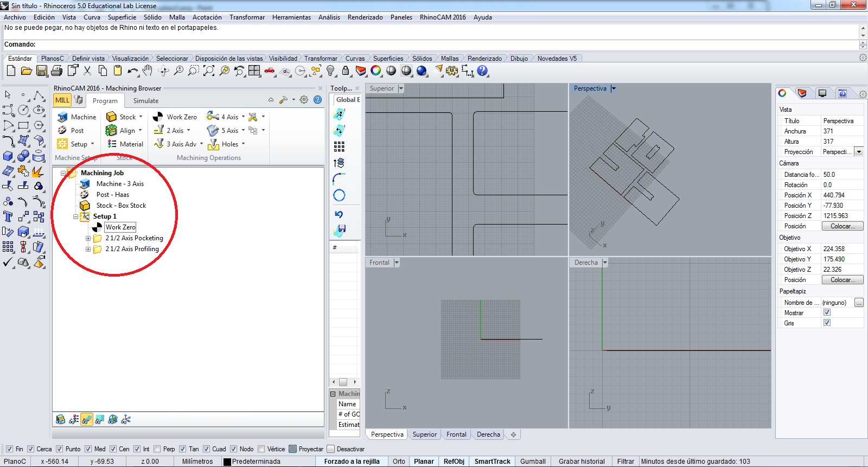The width and height of the screenshot is (868, 467).
Task: Expand the 2 1/2 Axis Pocketing node
Action: pos(88,238)
